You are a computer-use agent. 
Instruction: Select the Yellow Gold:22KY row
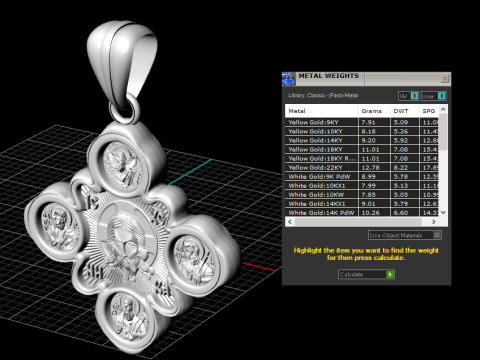coord(362,167)
